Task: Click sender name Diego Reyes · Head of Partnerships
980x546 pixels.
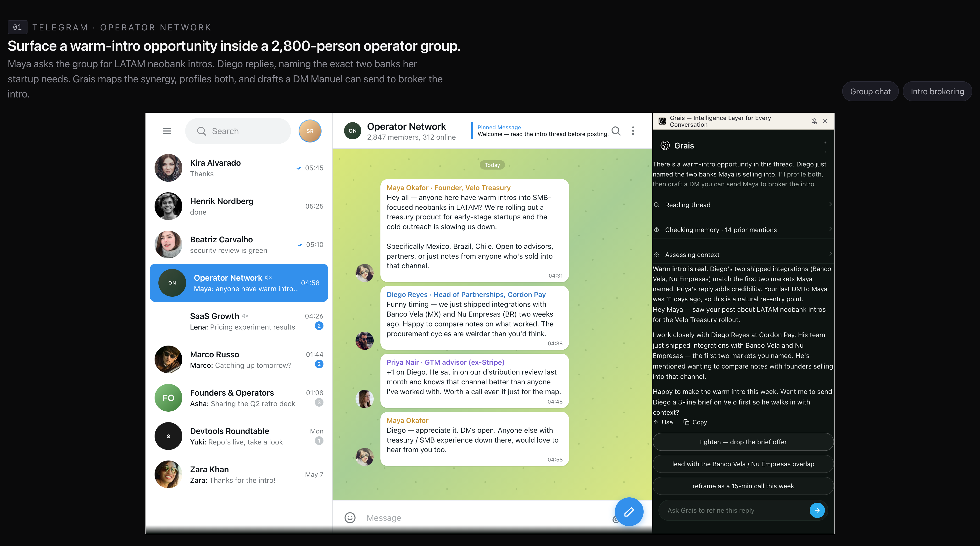Action: [466, 294]
